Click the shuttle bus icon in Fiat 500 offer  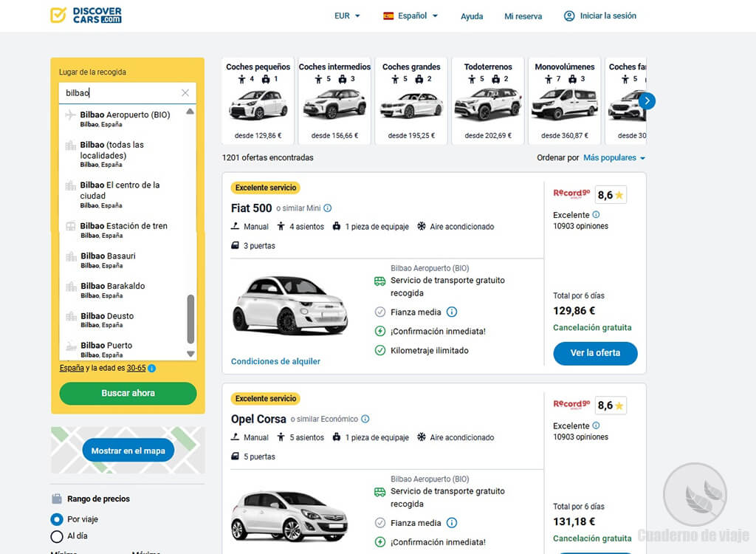[x=380, y=281]
